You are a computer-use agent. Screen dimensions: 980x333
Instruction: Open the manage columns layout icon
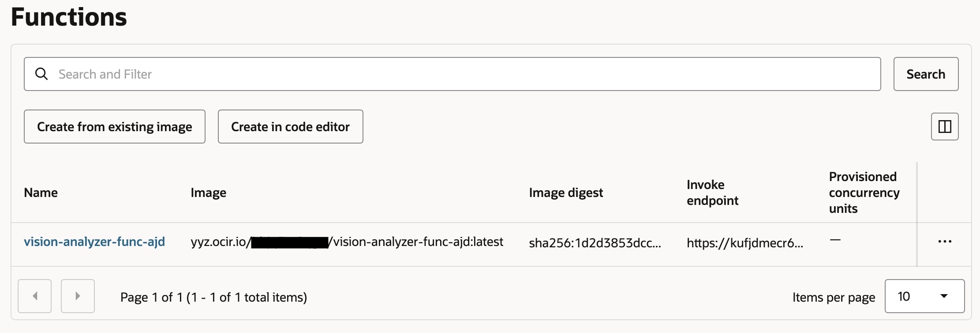coord(944,127)
